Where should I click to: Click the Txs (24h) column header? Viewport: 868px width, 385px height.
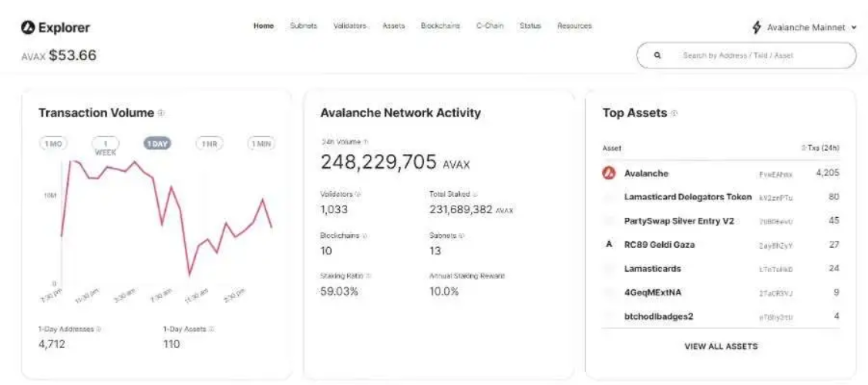coord(824,149)
